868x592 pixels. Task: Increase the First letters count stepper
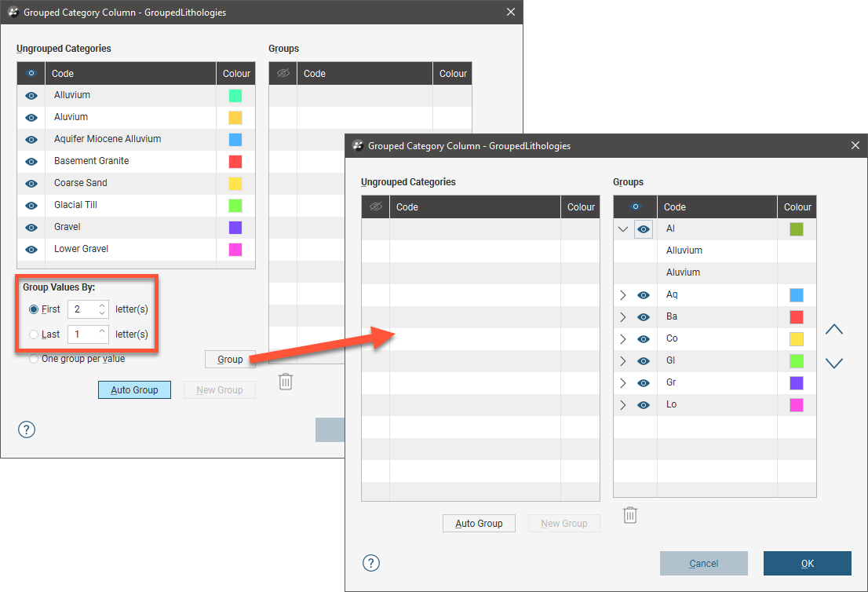102,305
